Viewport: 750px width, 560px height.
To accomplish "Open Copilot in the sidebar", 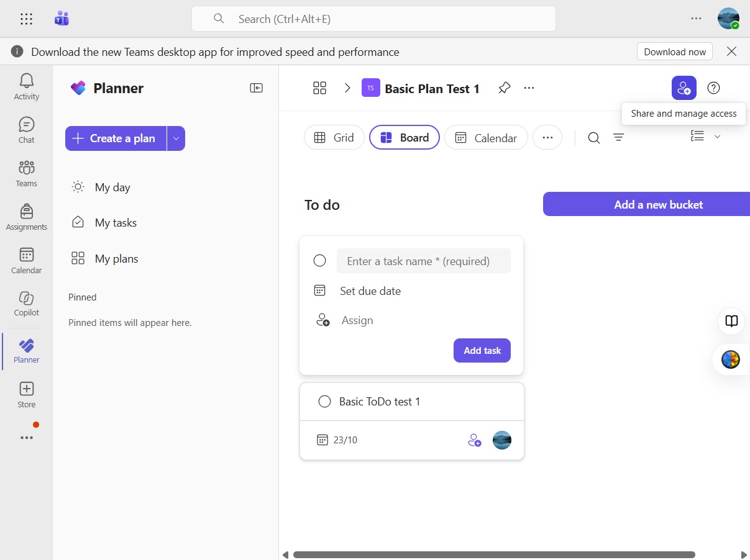I will tap(26, 303).
